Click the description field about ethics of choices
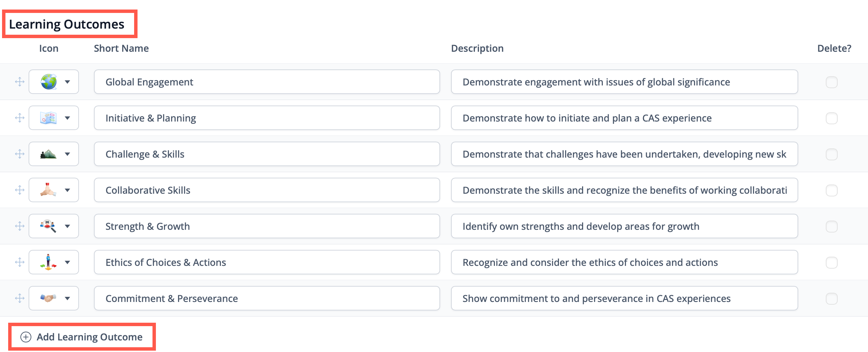868x352 pixels. pyautogui.click(x=624, y=262)
